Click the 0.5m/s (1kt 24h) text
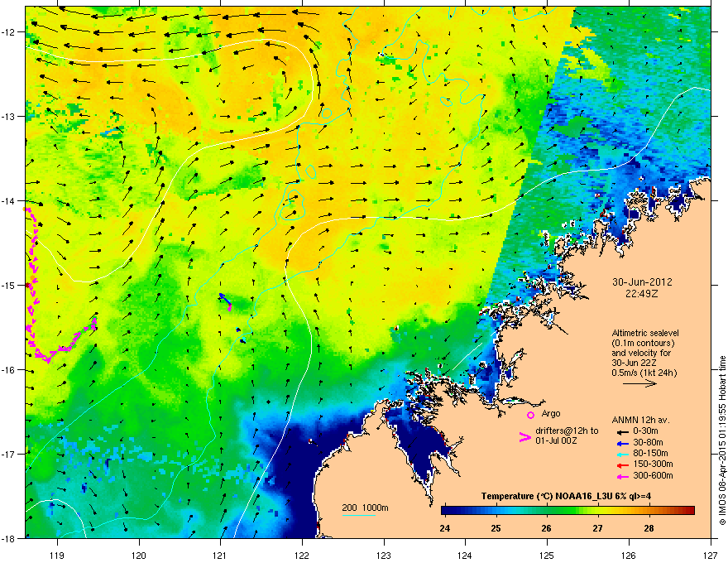Viewport: 728px width, 563px height. tap(644, 373)
